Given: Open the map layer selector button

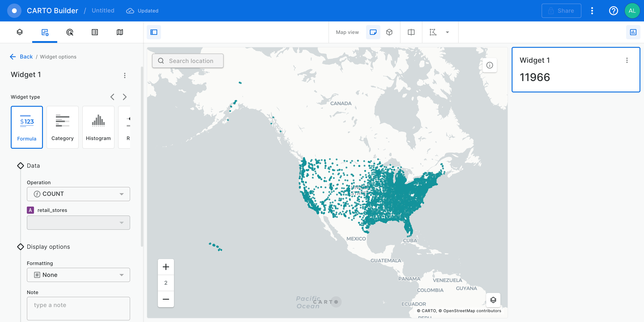Looking at the screenshot, I should [493, 300].
